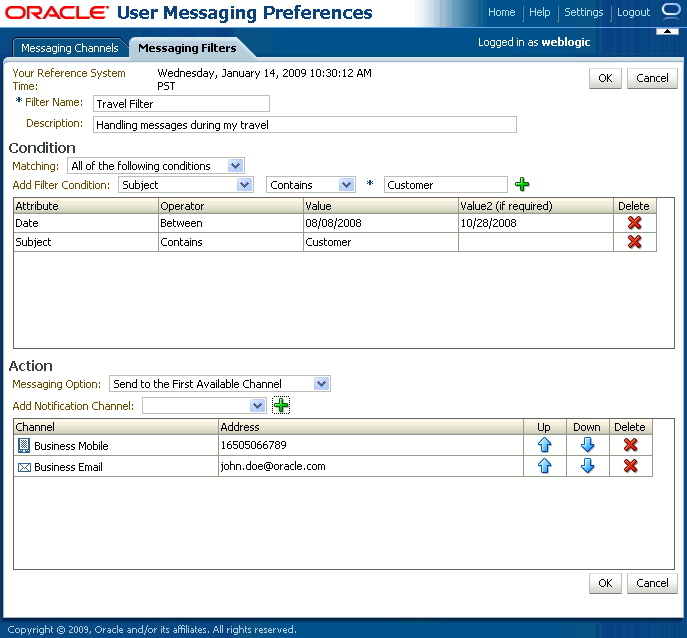Select the 16505066789 address cell
Viewport: 687px width, 638px height.
click(x=371, y=445)
